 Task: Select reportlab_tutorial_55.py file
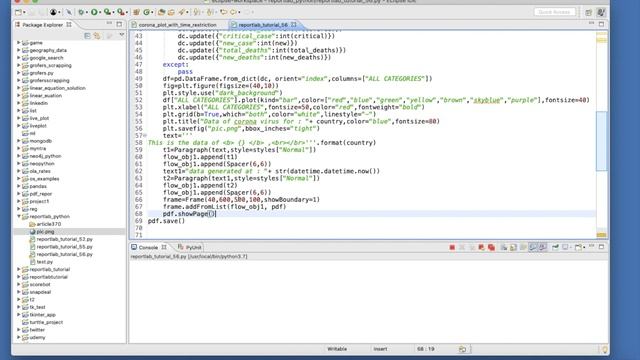pos(64,247)
